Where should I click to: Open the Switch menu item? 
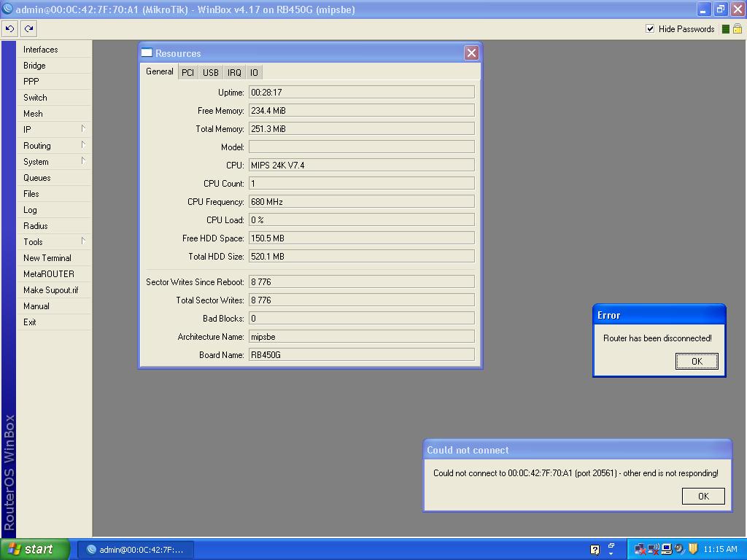(54, 98)
